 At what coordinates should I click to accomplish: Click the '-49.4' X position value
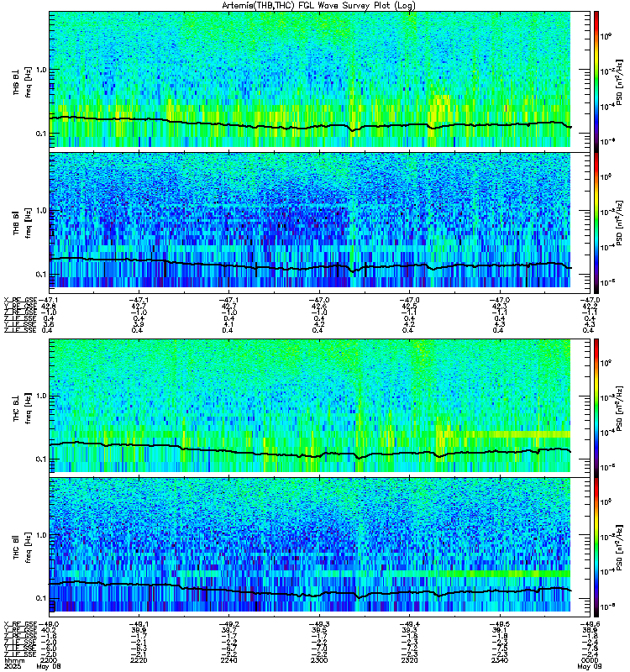[409, 624]
